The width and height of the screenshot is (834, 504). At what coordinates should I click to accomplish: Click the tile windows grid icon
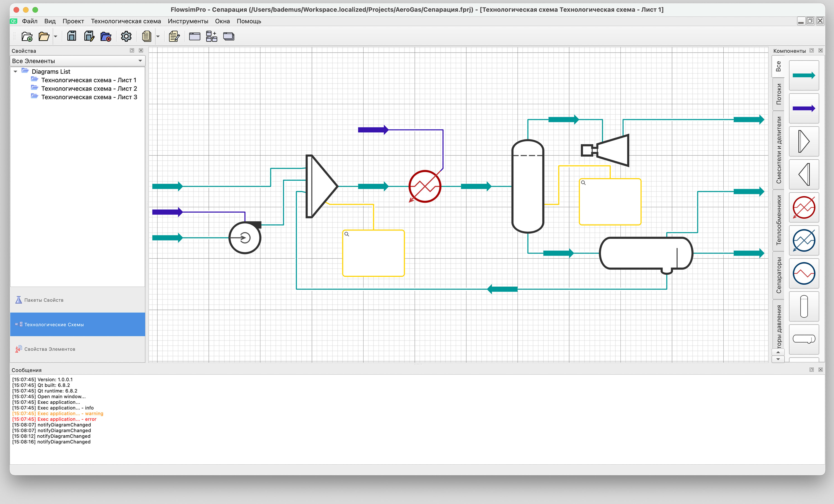(x=211, y=36)
